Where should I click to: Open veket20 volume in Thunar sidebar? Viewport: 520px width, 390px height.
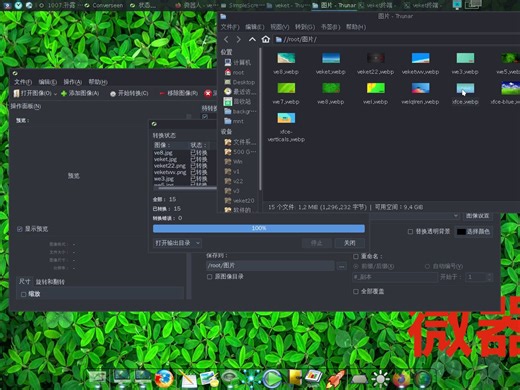(x=239, y=200)
